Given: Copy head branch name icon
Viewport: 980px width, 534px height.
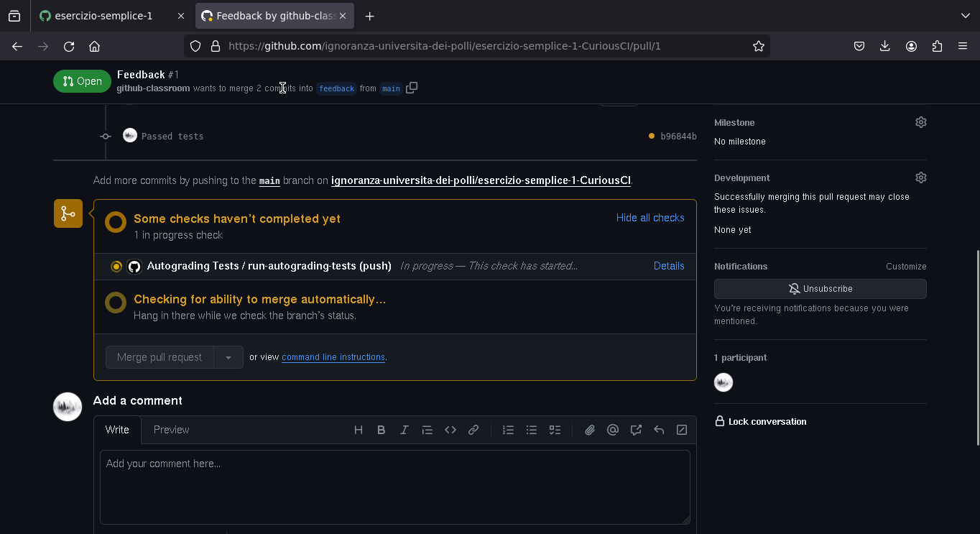Looking at the screenshot, I should 412,88.
